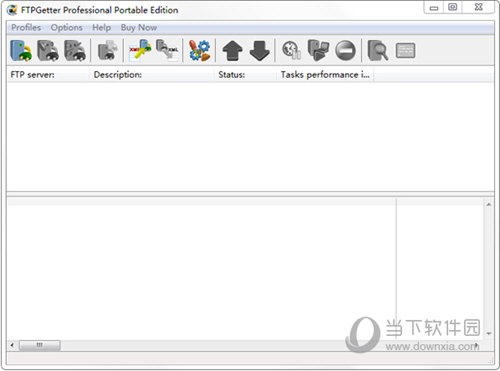Click the delete profile toolbar icon
Image resolution: width=500 pixels, height=371 pixels.
tap(75, 51)
